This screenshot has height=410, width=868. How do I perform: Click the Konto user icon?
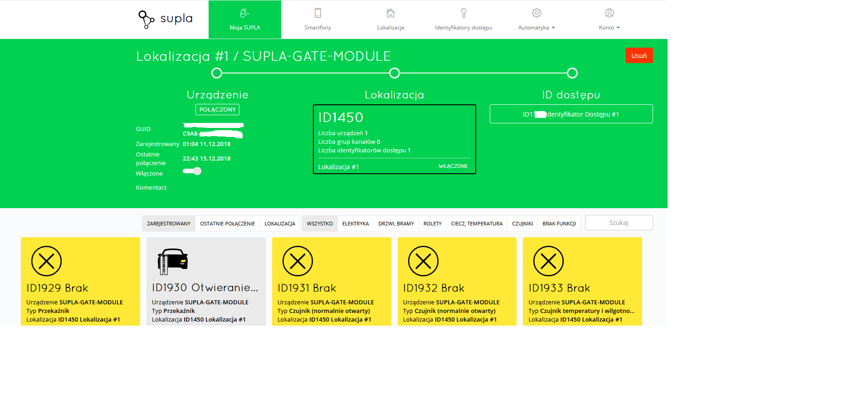pyautogui.click(x=610, y=13)
